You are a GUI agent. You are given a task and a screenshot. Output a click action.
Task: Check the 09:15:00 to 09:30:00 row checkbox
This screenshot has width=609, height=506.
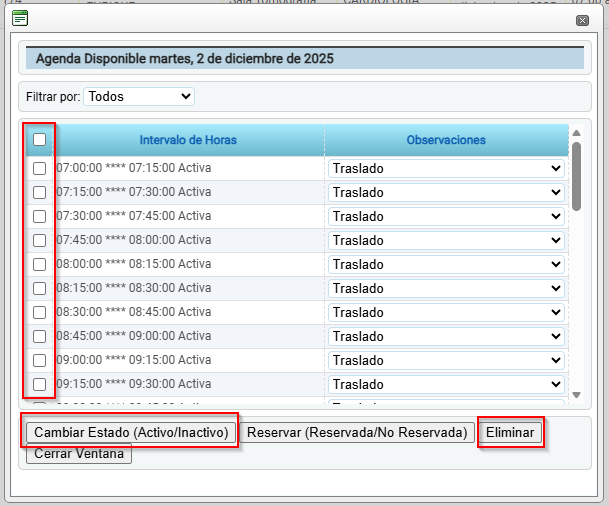39,384
